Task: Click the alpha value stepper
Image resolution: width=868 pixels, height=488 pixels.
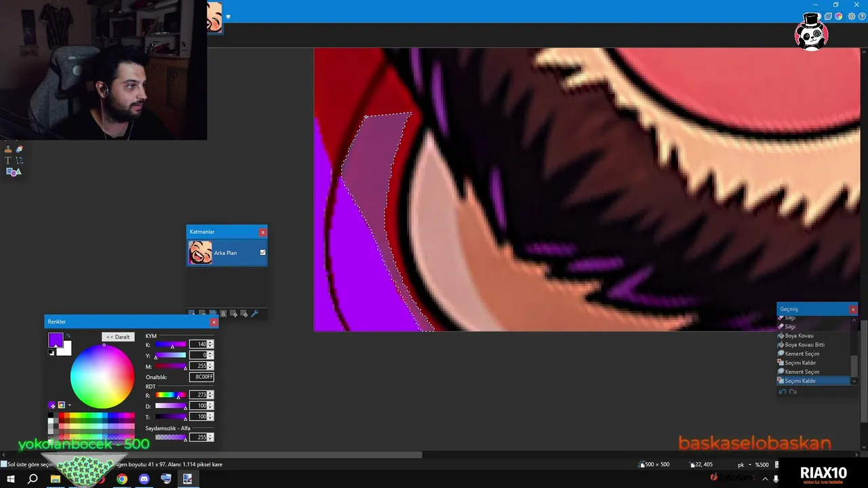Action: [210, 437]
